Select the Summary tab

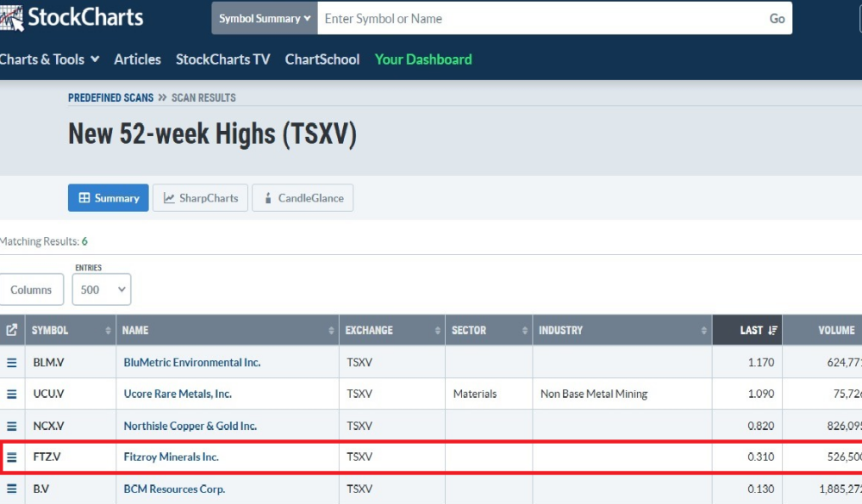[x=109, y=198]
